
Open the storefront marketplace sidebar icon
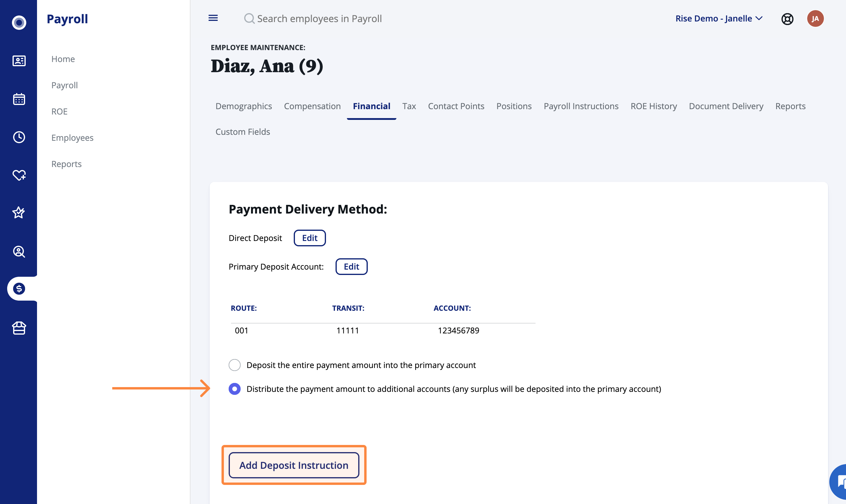pos(19,328)
